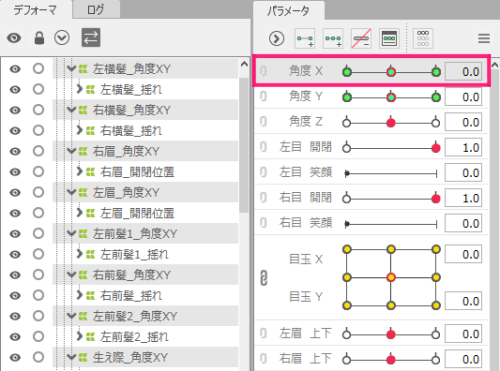Toggle the lock circle for 左前髪1_角度XY
Viewport: 500px width, 371px height.
click(x=38, y=233)
